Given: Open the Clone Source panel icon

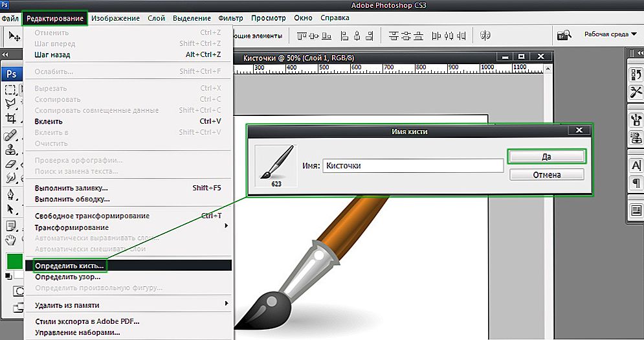Looking at the screenshot, I should tap(636, 137).
